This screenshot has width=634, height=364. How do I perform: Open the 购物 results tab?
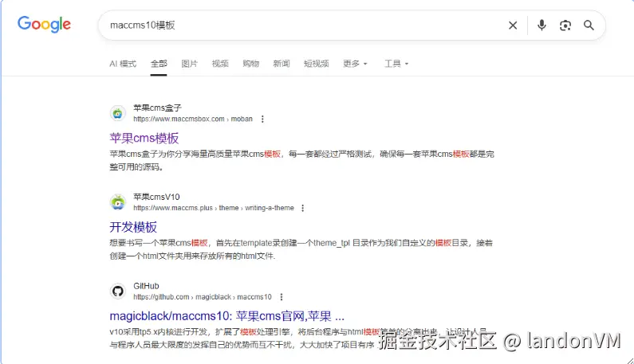pyautogui.click(x=250, y=64)
